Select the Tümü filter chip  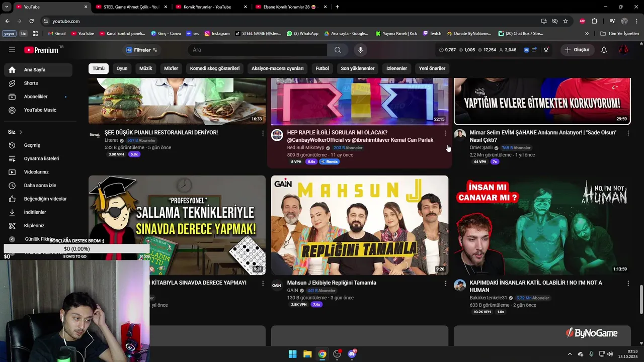(x=99, y=68)
